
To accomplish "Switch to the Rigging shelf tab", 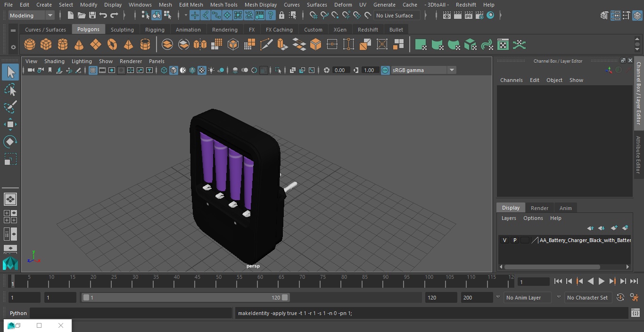I will (155, 30).
